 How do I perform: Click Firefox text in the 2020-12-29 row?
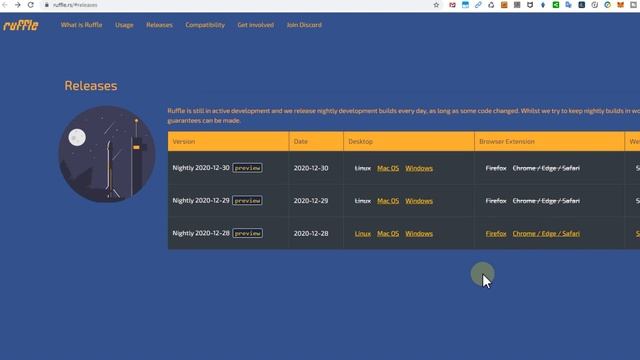496,201
